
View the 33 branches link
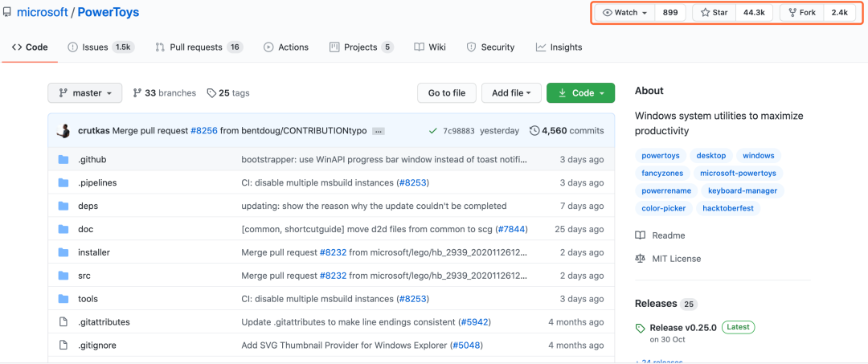[x=165, y=93]
